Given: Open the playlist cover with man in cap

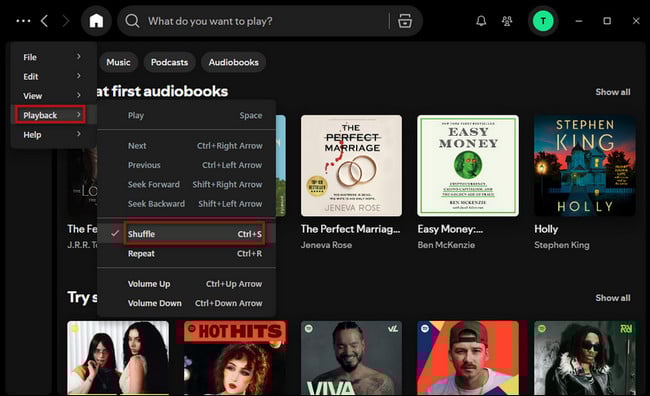Looking at the screenshot, I should (x=468, y=357).
